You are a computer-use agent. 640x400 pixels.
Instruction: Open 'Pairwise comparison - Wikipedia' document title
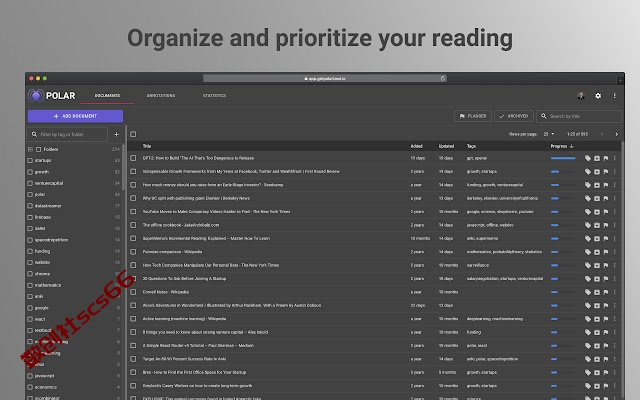[x=170, y=252]
